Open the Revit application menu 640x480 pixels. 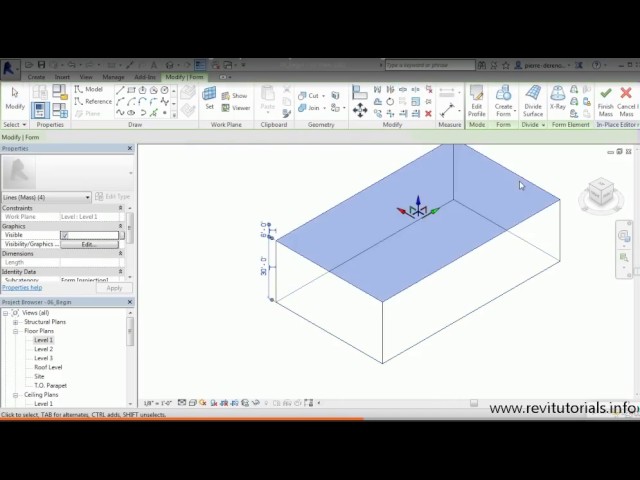coord(9,69)
